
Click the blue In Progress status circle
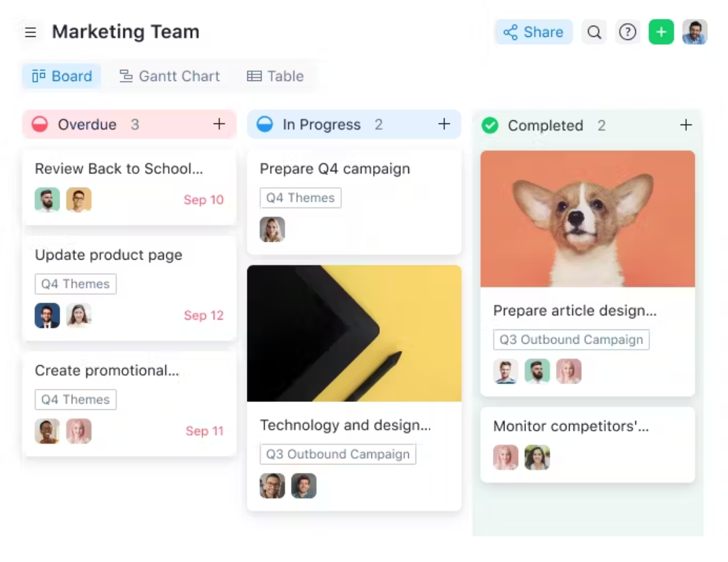265,125
